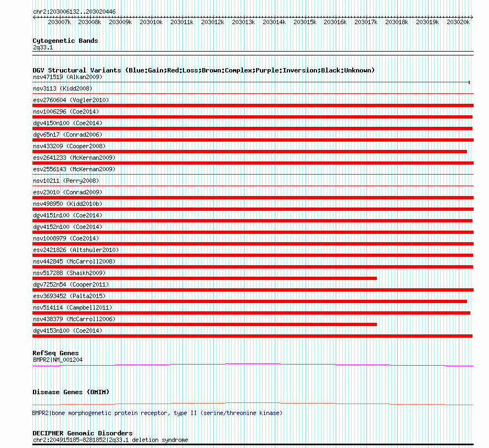The height and width of the screenshot is (448, 489).
Task: Click dgv7252n54 (Cooper2011) variant label
Action: (x=71, y=284)
